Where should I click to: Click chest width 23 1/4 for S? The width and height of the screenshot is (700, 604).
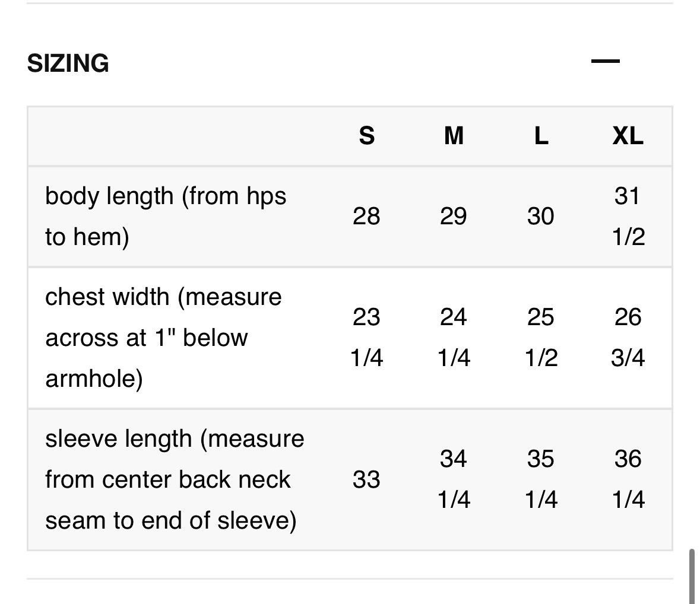pyautogui.click(x=366, y=338)
